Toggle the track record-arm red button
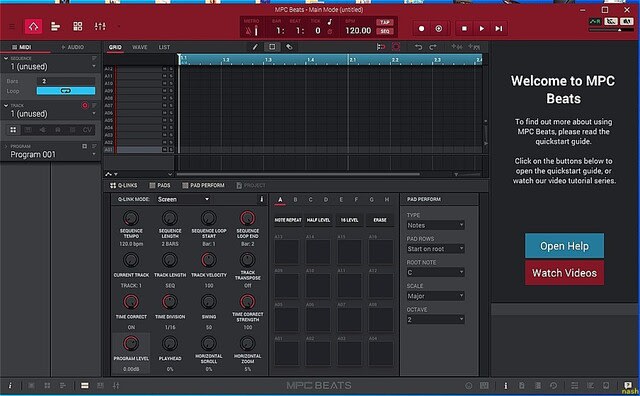Viewport: 640px width, 396px height. point(85,106)
